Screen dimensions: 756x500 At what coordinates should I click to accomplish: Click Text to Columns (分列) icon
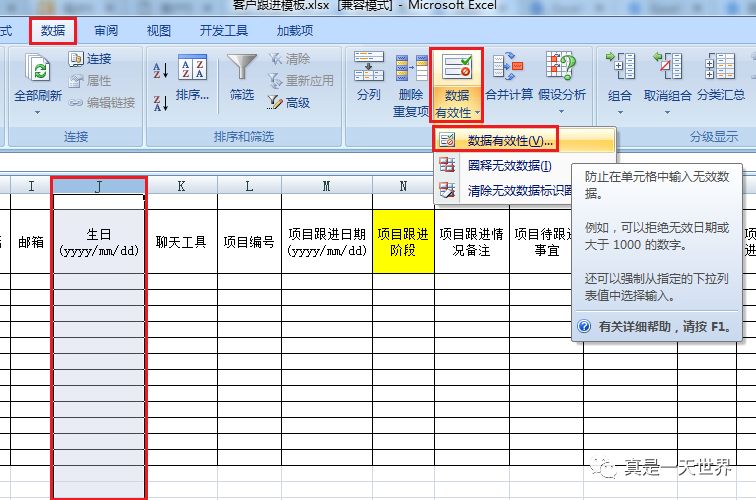click(368, 70)
